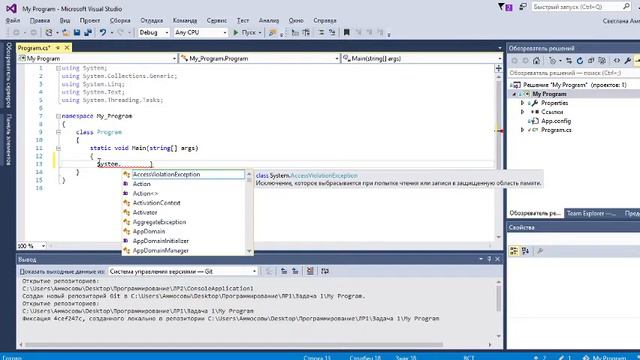Select AppDomainInitializer in the completion list

click(x=184, y=241)
